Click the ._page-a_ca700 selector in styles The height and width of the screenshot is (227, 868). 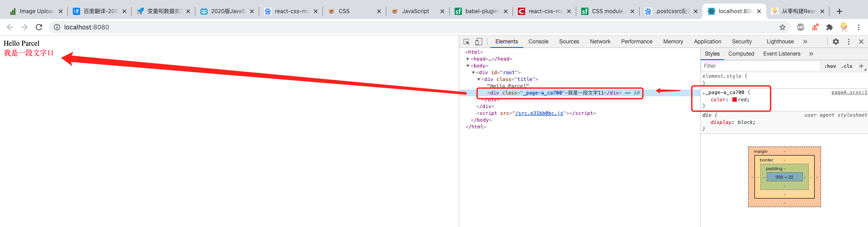[723, 93]
